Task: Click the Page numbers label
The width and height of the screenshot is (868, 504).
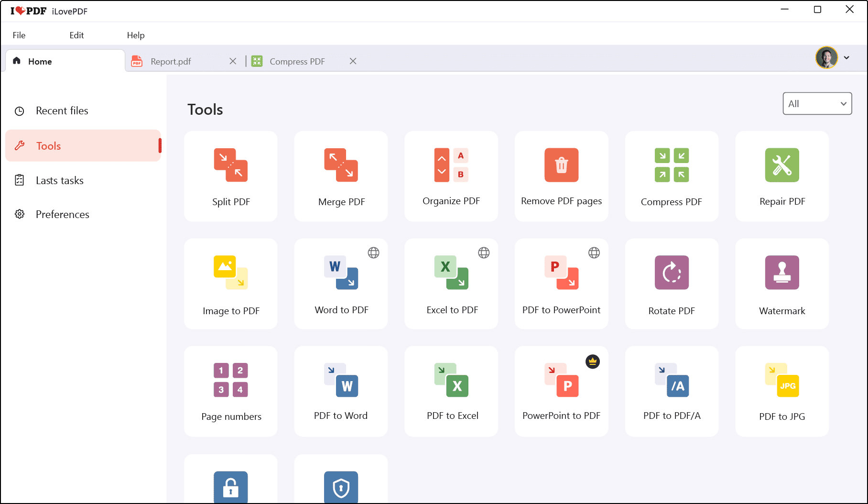Action: tap(231, 416)
